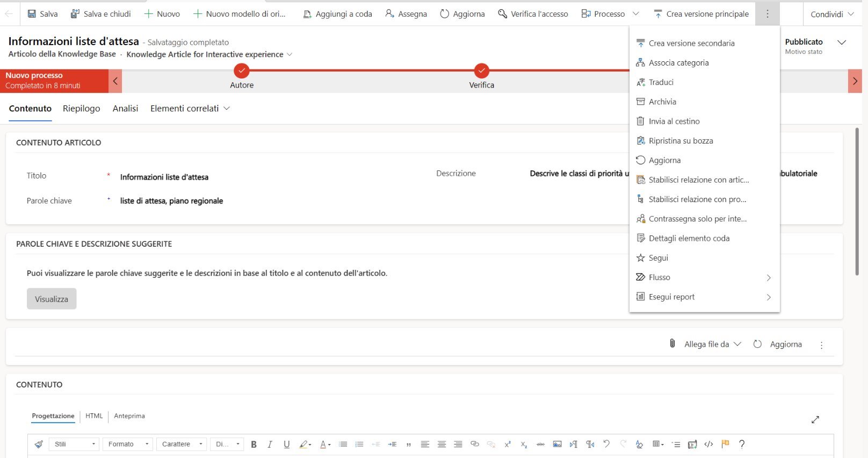
Task: Open the font color picker
Action: point(325,444)
